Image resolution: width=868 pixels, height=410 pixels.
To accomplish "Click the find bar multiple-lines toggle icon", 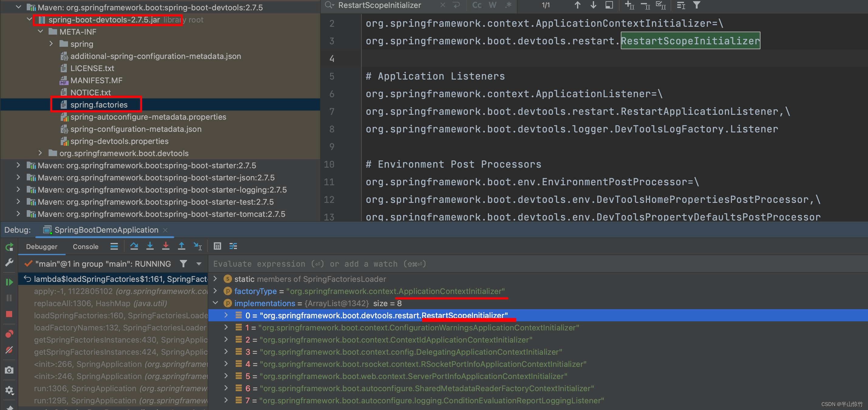I will point(681,5).
